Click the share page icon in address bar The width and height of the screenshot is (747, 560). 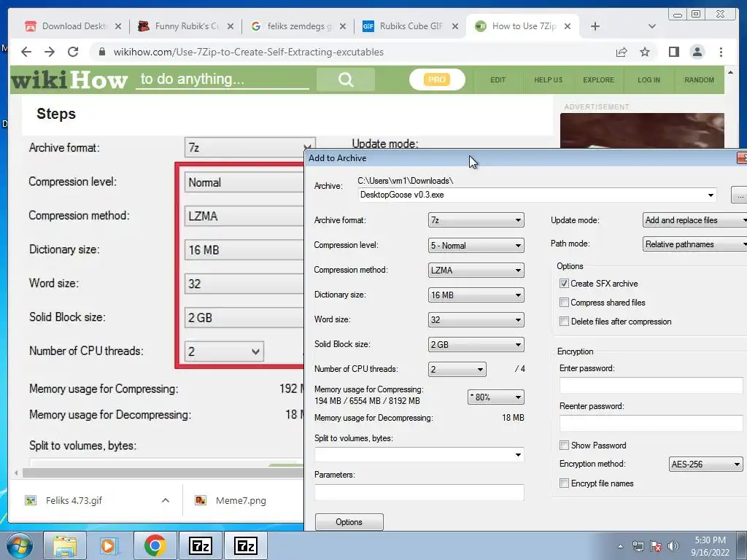point(622,52)
